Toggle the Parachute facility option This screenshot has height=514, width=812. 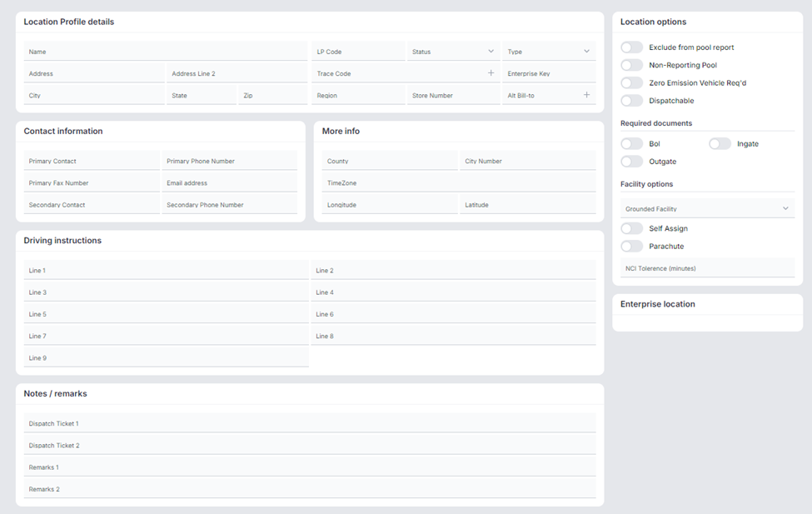632,247
